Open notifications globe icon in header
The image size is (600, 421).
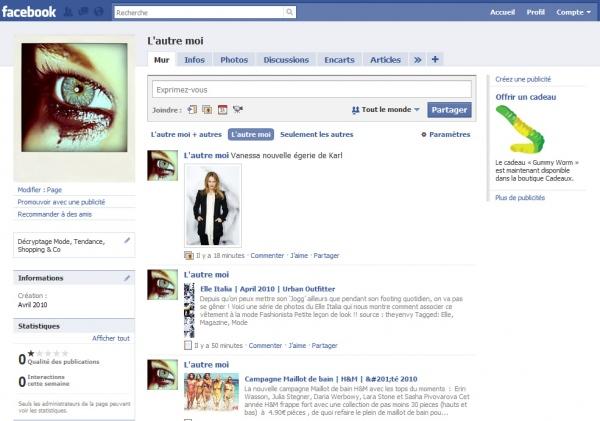click(99, 12)
